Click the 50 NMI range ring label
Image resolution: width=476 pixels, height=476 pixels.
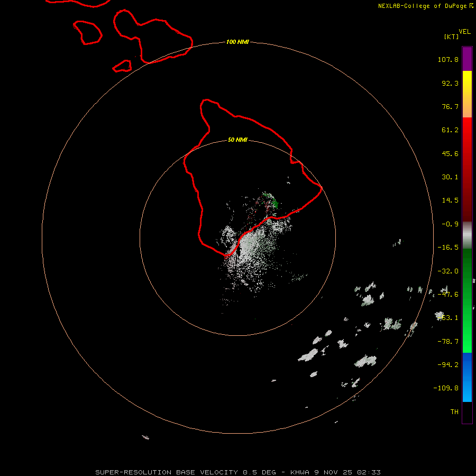click(x=237, y=140)
